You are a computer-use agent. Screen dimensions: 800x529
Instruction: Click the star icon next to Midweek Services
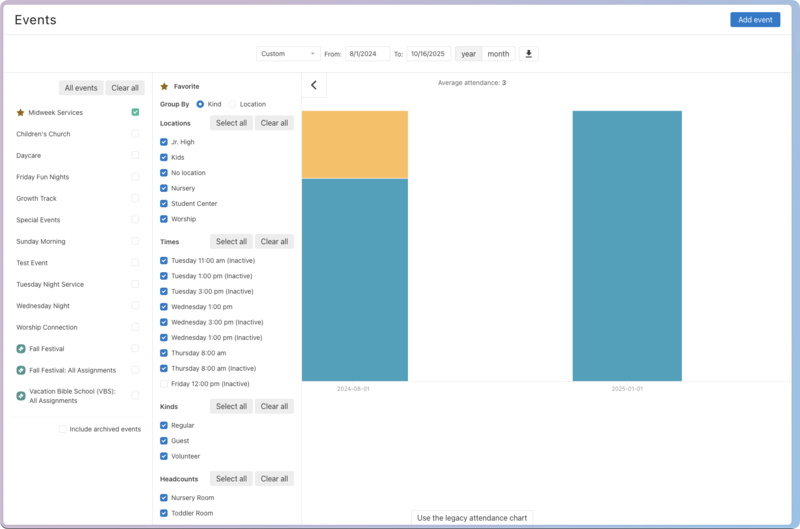21,113
